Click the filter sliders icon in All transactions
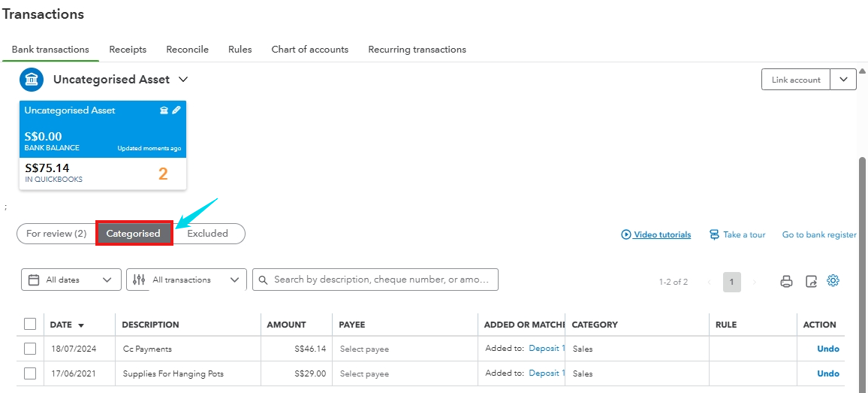This screenshot has height=393, width=868. click(x=140, y=280)
